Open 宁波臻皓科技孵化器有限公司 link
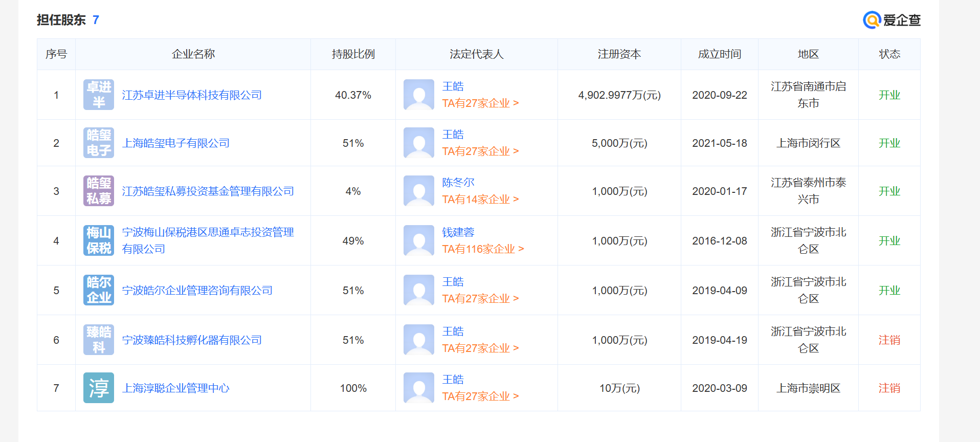 (x=192, y=340)
